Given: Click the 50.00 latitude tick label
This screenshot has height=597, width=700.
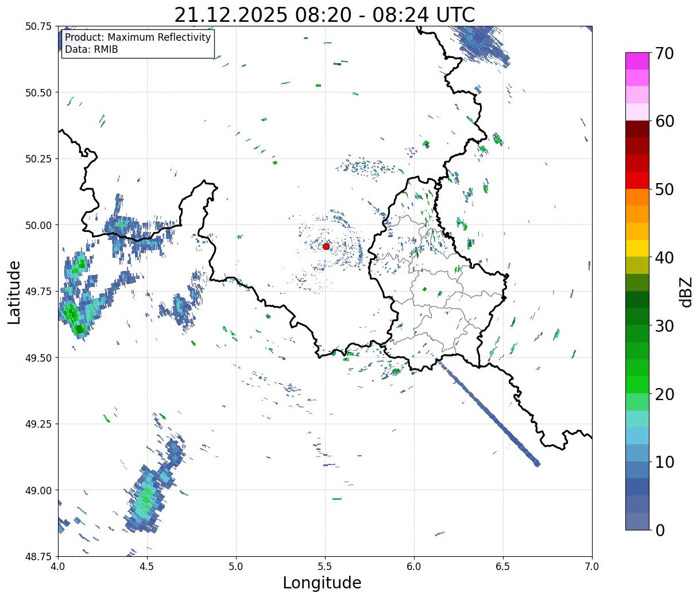Looking at the screenshot, I should (39, 225).
